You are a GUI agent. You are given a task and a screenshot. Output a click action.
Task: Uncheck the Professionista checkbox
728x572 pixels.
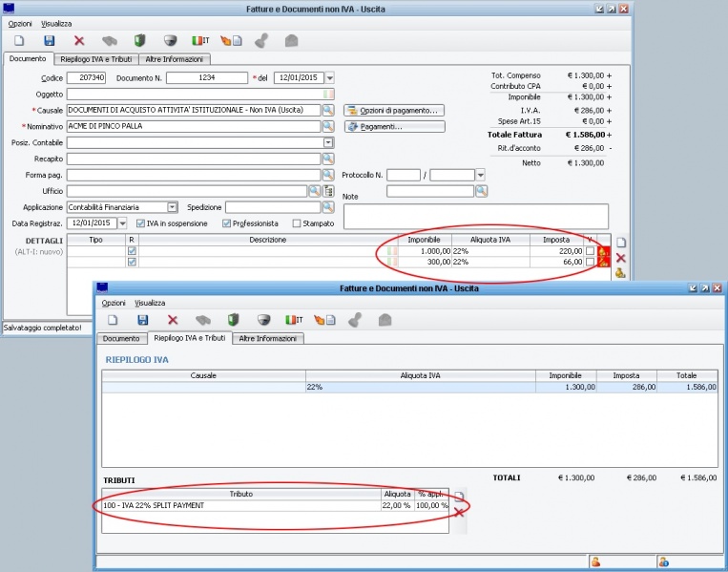click(226, 223)
